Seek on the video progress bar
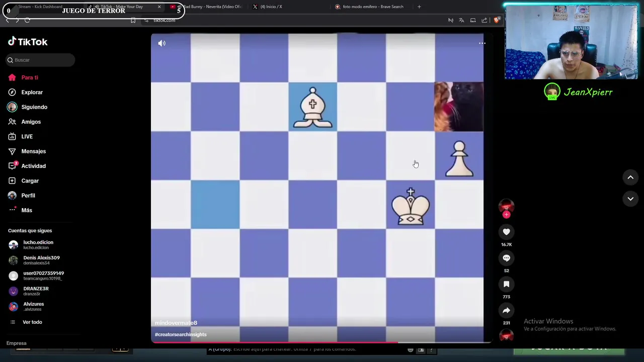644x362 pixels. [321, 342]
